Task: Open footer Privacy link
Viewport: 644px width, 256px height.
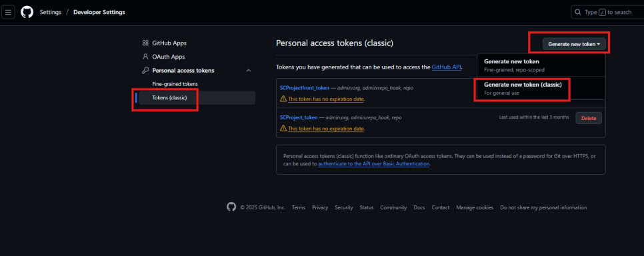Action: pos(320,207)
